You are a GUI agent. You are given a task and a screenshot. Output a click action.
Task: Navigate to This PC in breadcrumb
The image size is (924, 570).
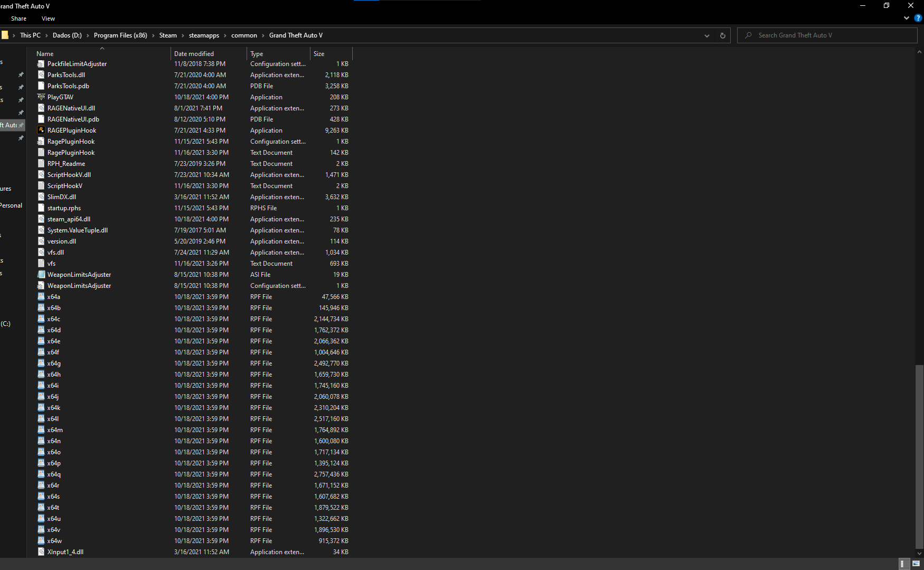coord(30,35)
